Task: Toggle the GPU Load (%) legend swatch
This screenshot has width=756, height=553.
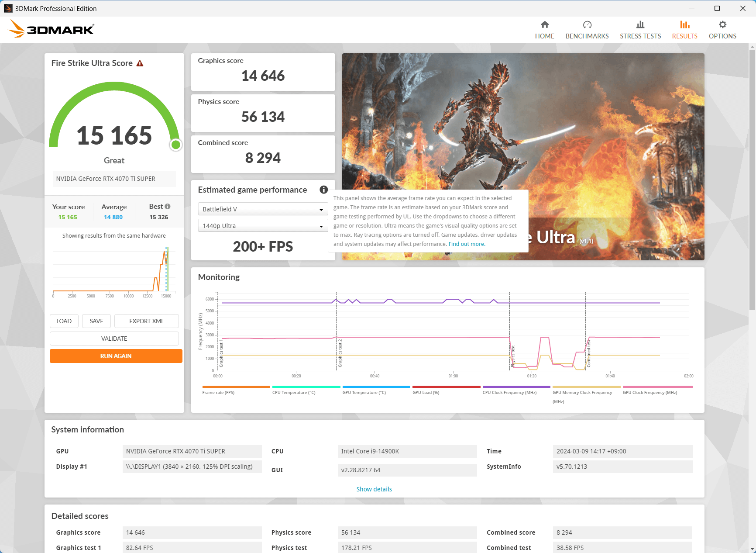Action: click(447, 387)
